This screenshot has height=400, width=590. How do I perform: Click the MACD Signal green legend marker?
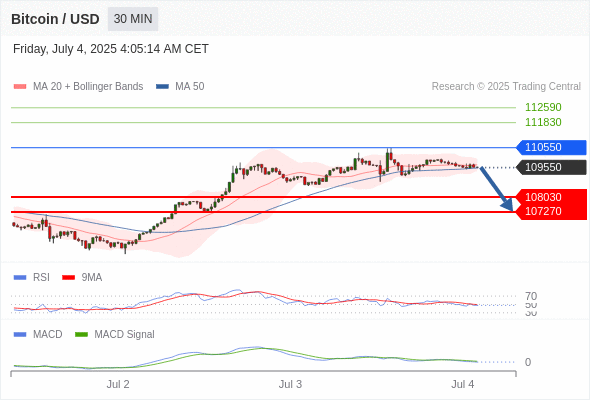click(x=81, y=334)
